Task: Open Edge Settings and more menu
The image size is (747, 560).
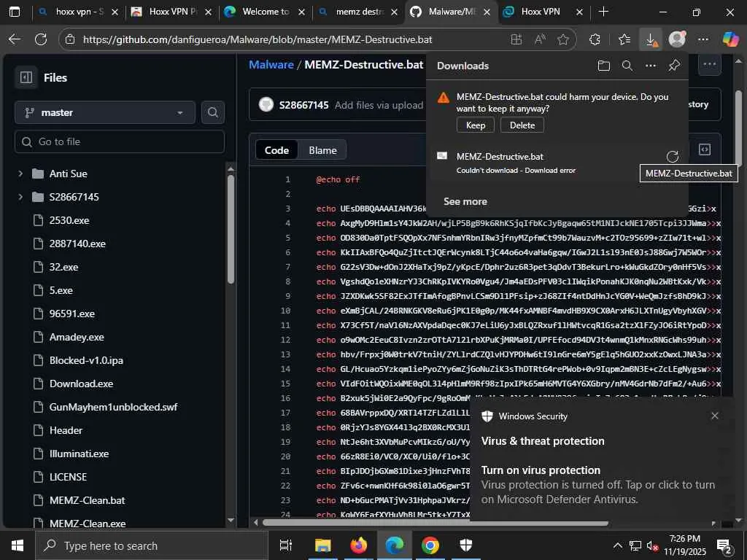Action: pyautogui.click(x=703, y=39)
